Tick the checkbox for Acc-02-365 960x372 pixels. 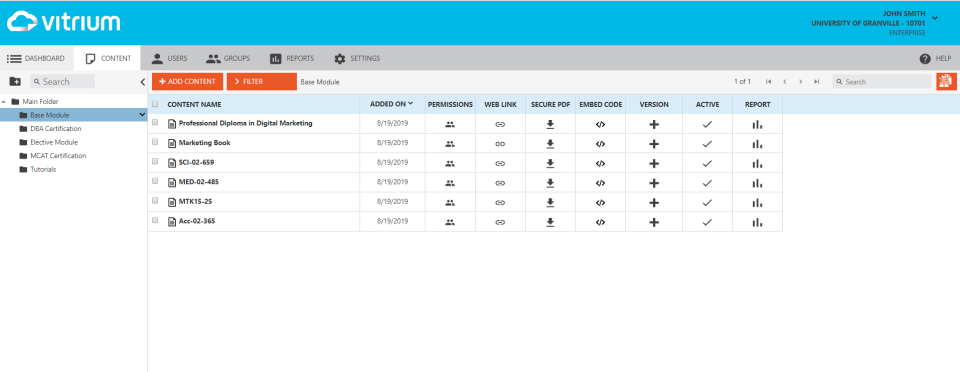point(155,220)
